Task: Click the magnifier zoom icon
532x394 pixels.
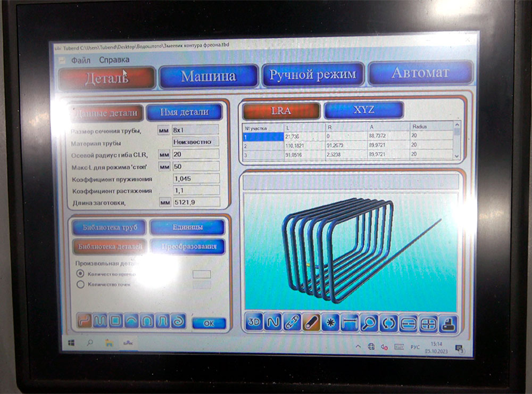Action: coord(369,323)
